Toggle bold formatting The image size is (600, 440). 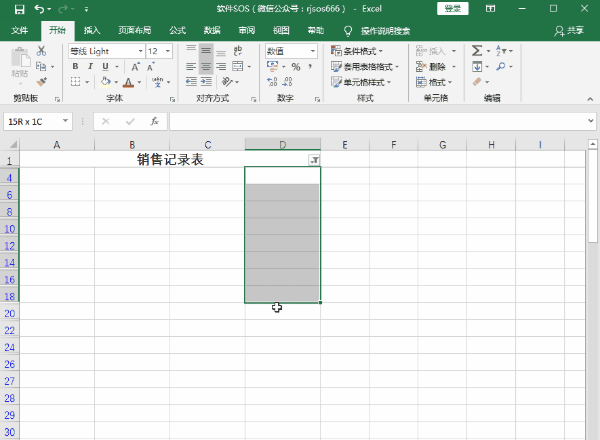point(75,67)
